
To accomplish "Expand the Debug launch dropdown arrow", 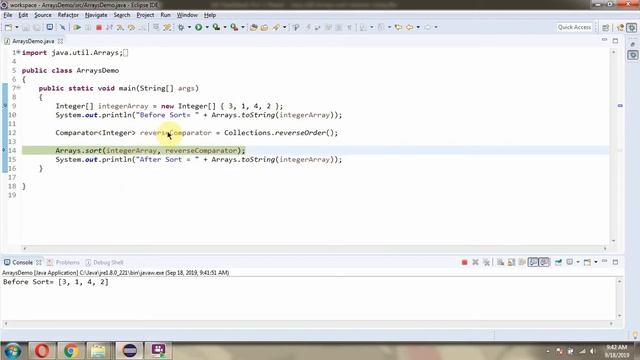I will [x=189, y=27].
